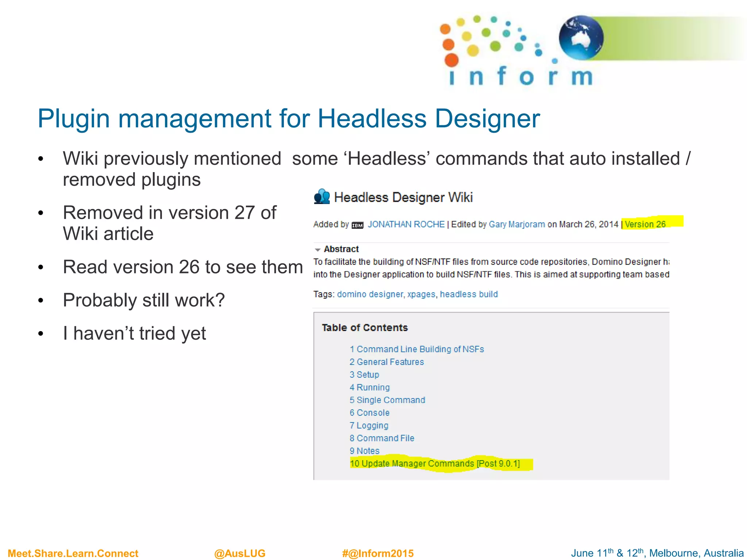Click the IBM badge icon beside author
The height and width of the screenshot is (560, 747).
point(357,225)
